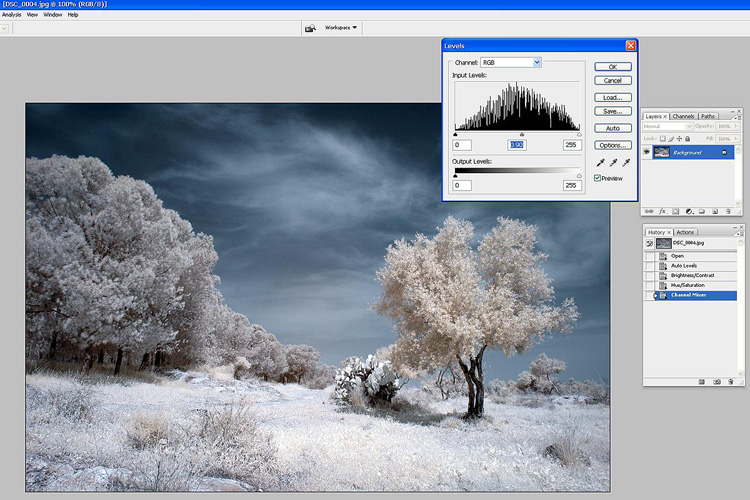
Task: Set history brush source at Auto Levels
Action: [650, 264]
